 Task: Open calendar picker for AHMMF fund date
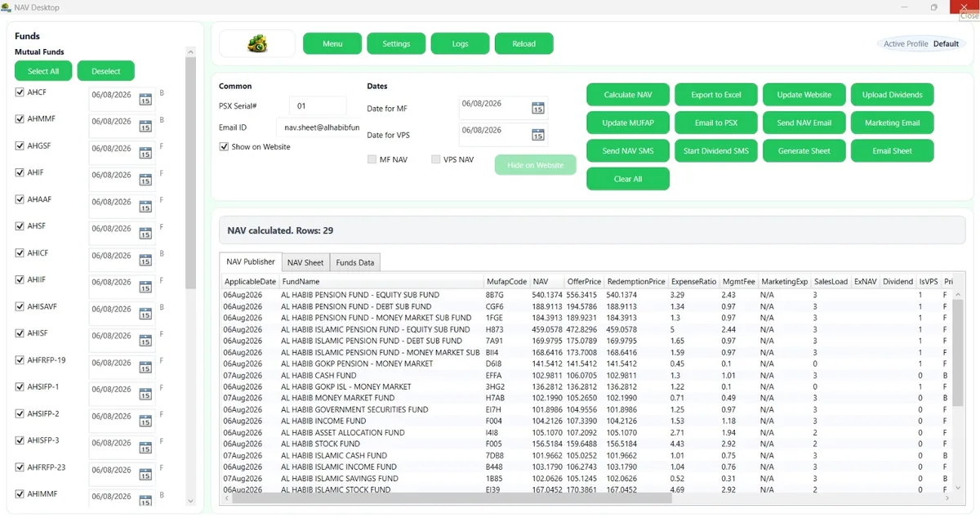(145, 127)
